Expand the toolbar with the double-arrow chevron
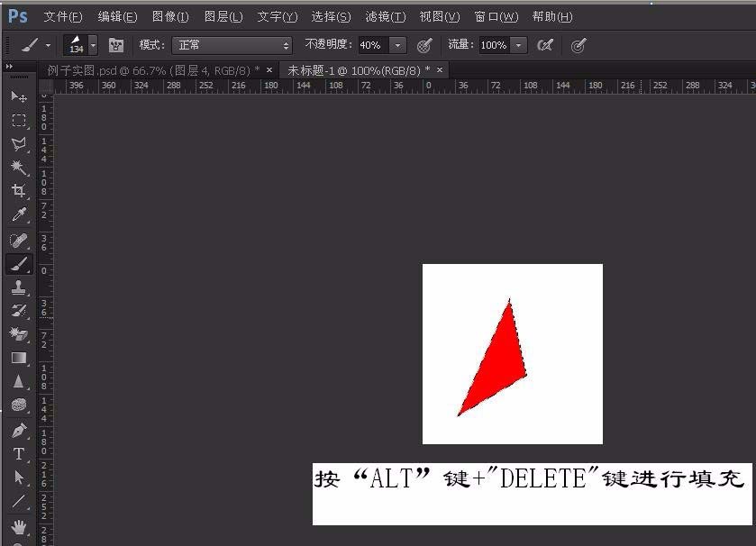Screen dimensions: 756x546 [10, 66]
